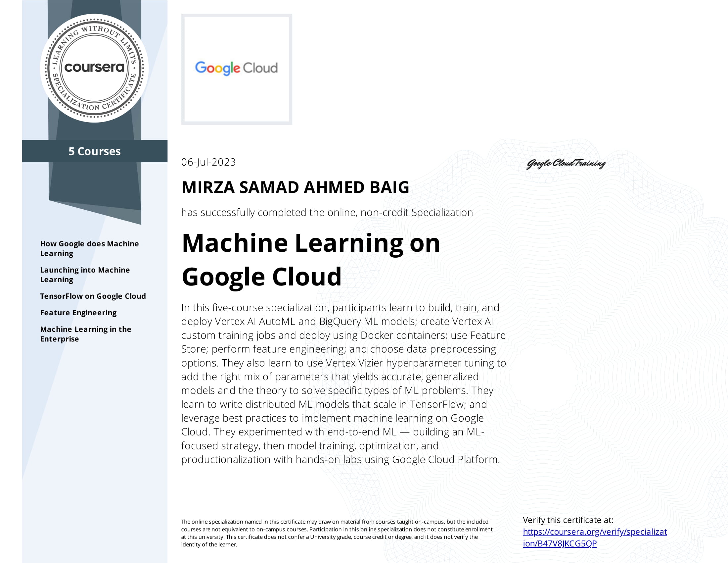
Task: Click 'TensorFlow on Google Cloud' course
Action: (x=93, y=296)
